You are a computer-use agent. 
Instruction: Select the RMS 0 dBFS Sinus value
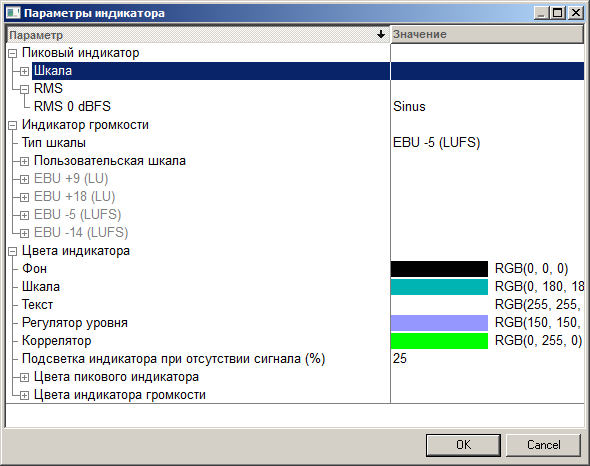coord(409,107)
